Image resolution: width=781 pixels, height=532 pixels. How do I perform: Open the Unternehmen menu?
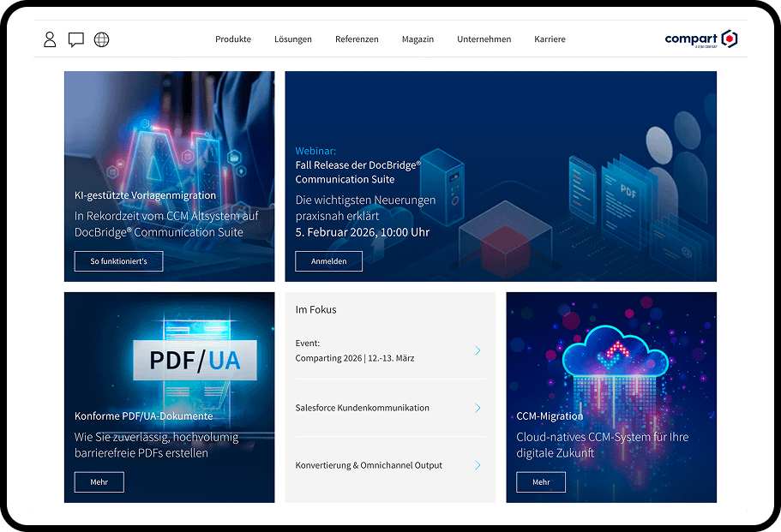pos(484,39)
